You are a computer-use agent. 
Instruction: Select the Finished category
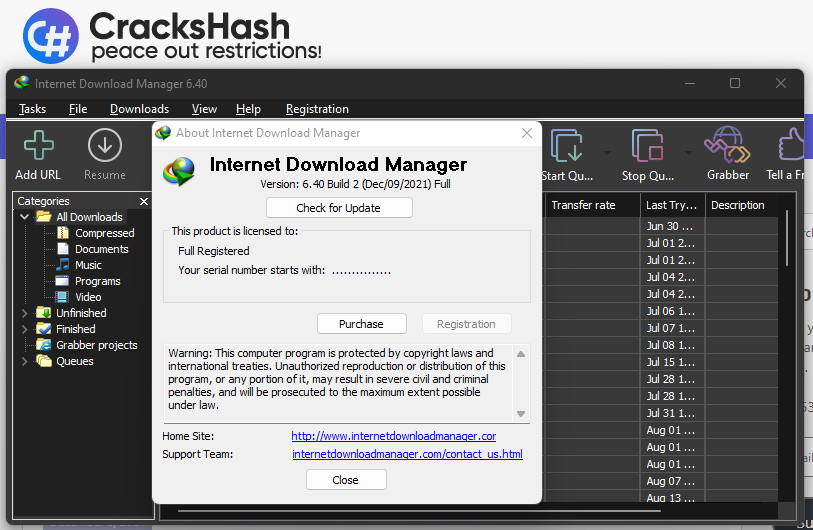pyautogui.click(x=76, y=329)
